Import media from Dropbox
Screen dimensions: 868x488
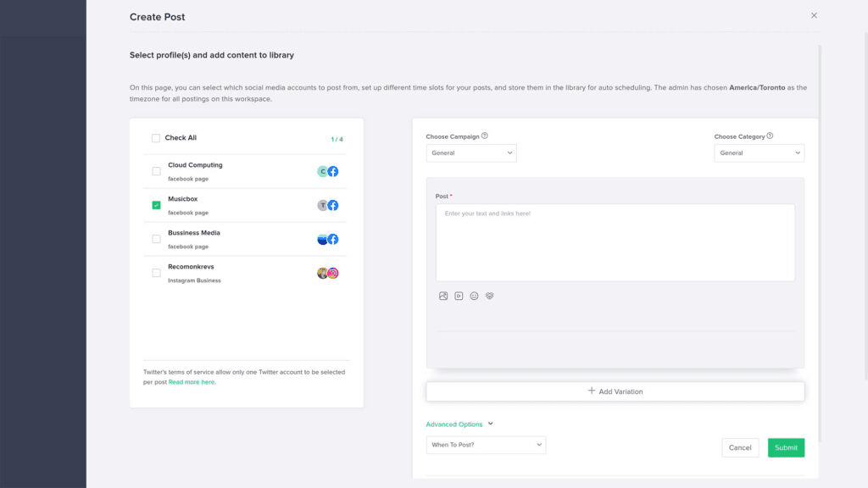click(x=489, y=296)
